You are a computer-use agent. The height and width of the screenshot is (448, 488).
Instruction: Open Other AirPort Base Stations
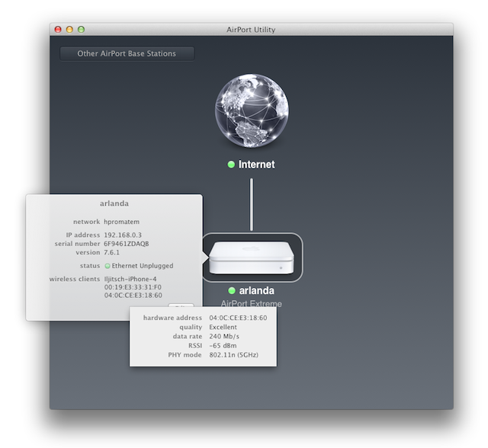tap(127, 53)
